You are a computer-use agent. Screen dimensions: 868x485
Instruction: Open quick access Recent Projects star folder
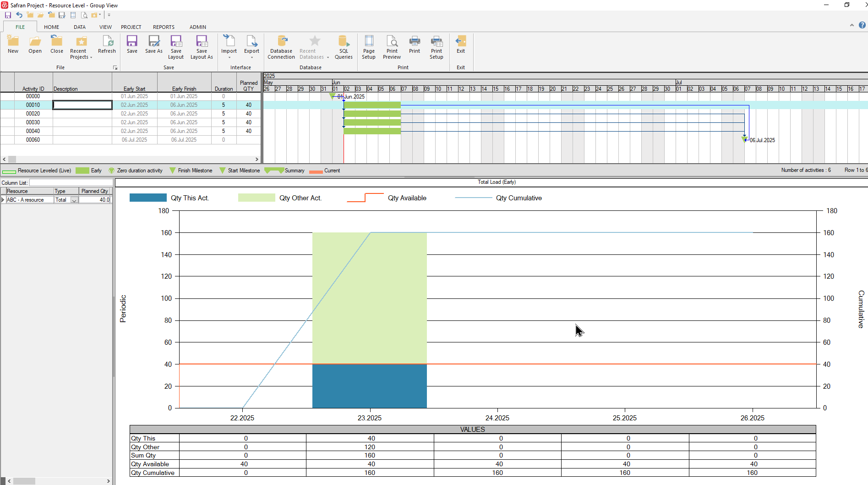click(x=95, y=15)
